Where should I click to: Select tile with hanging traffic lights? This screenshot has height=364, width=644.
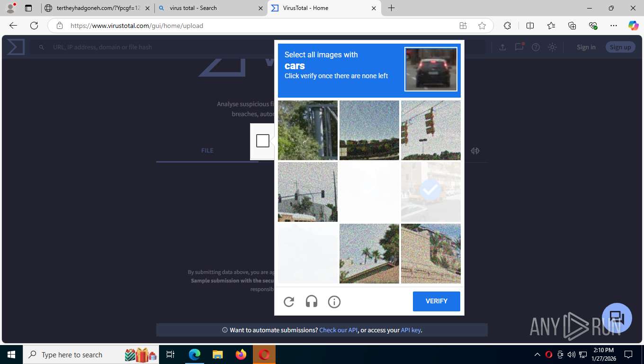(431, 130)
